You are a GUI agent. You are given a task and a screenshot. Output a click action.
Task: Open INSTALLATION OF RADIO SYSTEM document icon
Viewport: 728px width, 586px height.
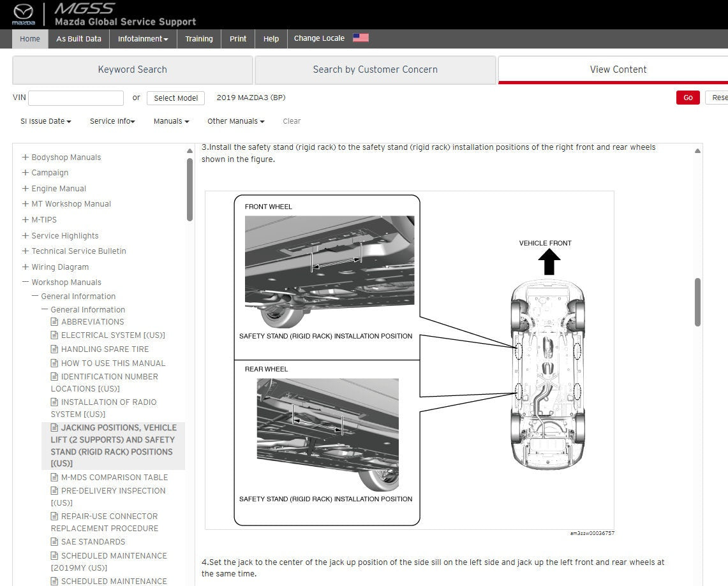point(54,402)
